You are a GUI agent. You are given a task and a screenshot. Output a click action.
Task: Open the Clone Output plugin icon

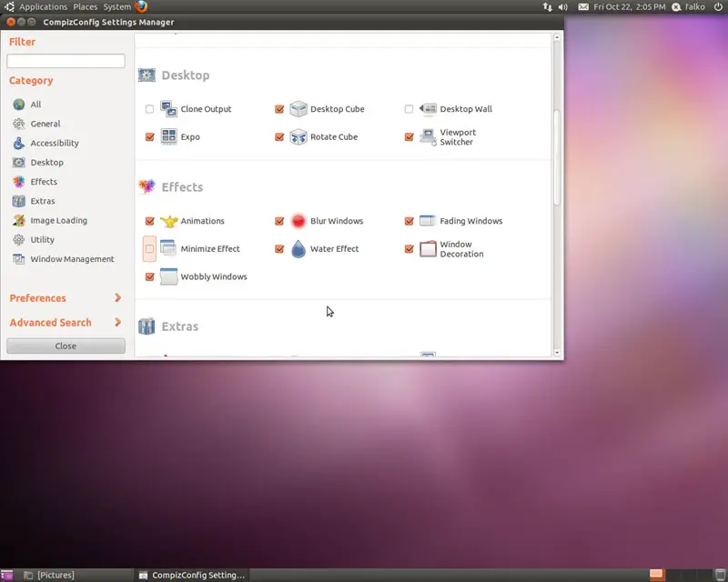point(168,109)
